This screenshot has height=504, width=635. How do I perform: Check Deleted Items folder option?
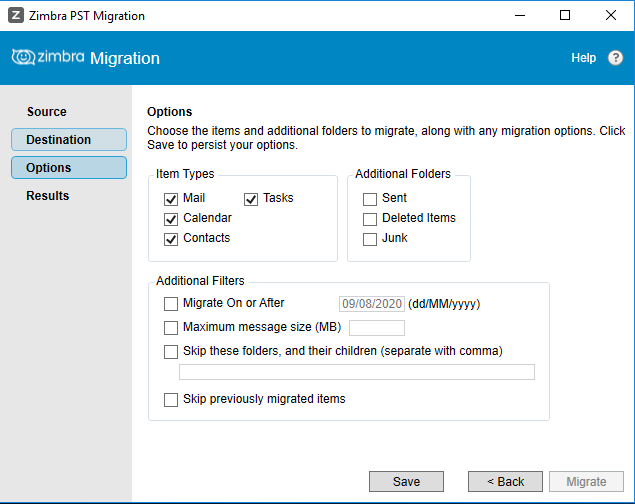370,219
